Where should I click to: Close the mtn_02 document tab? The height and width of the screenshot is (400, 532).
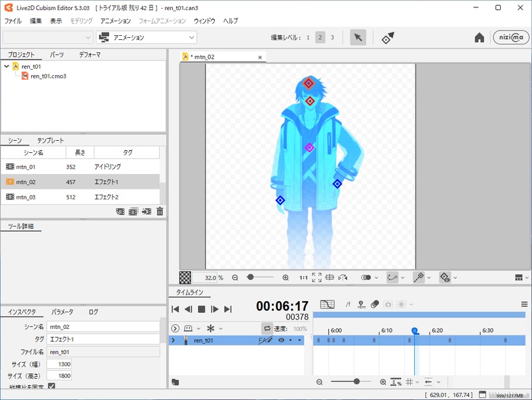tap(260, 57)
